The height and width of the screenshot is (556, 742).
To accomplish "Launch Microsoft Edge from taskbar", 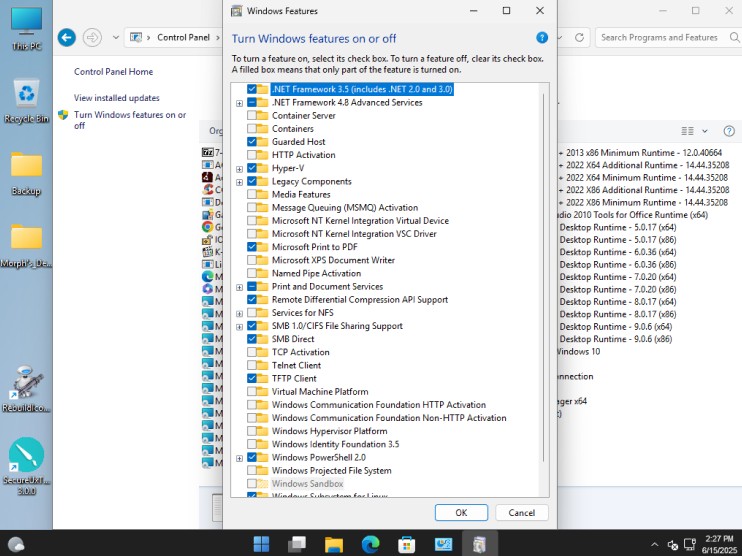I will 370,544.
